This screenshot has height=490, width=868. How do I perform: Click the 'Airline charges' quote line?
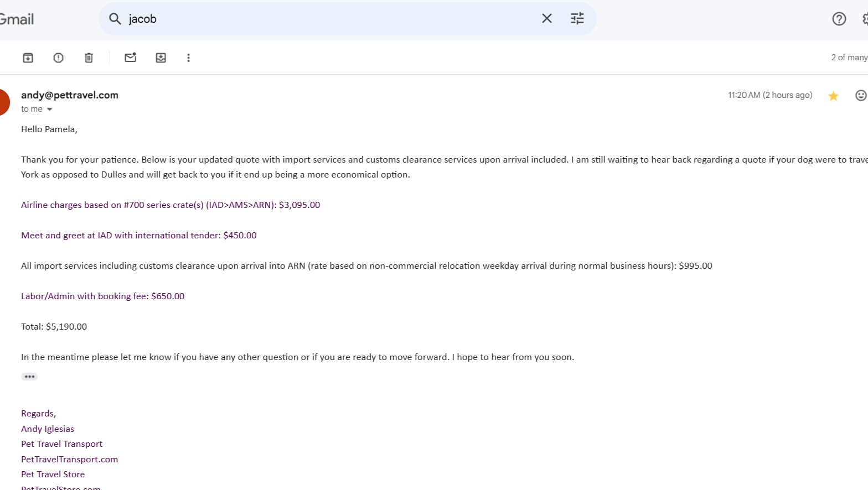pos(170,205)
